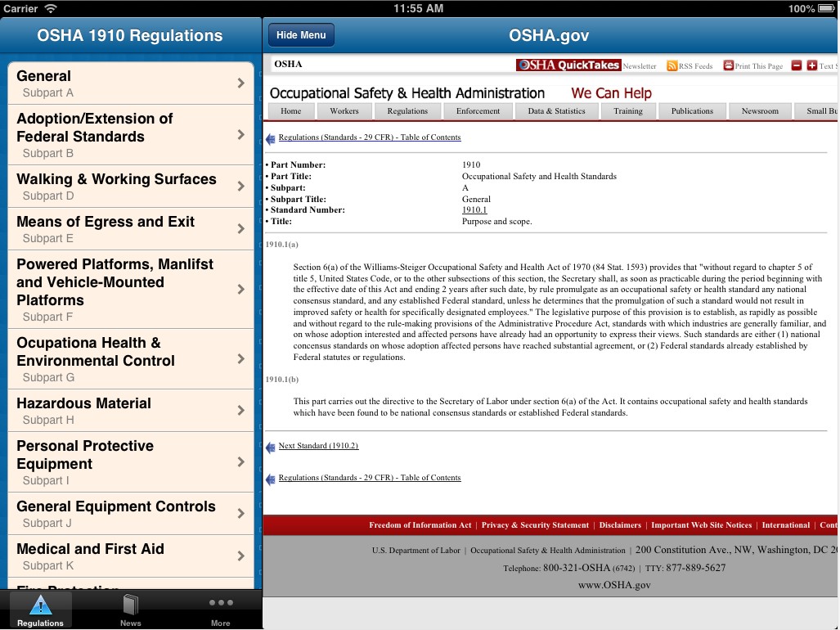
Task: Click the Hide Menu button
Action: tap(301, 35)
